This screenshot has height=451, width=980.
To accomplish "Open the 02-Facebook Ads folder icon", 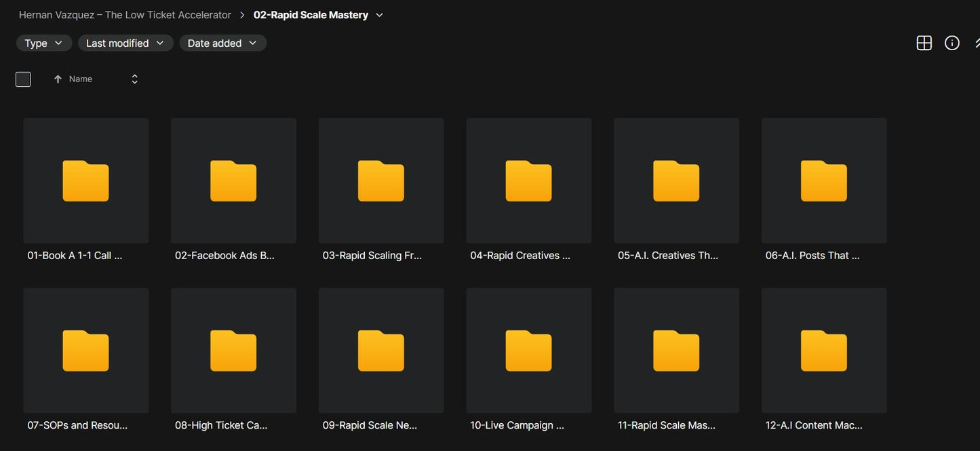I will 233,180.
